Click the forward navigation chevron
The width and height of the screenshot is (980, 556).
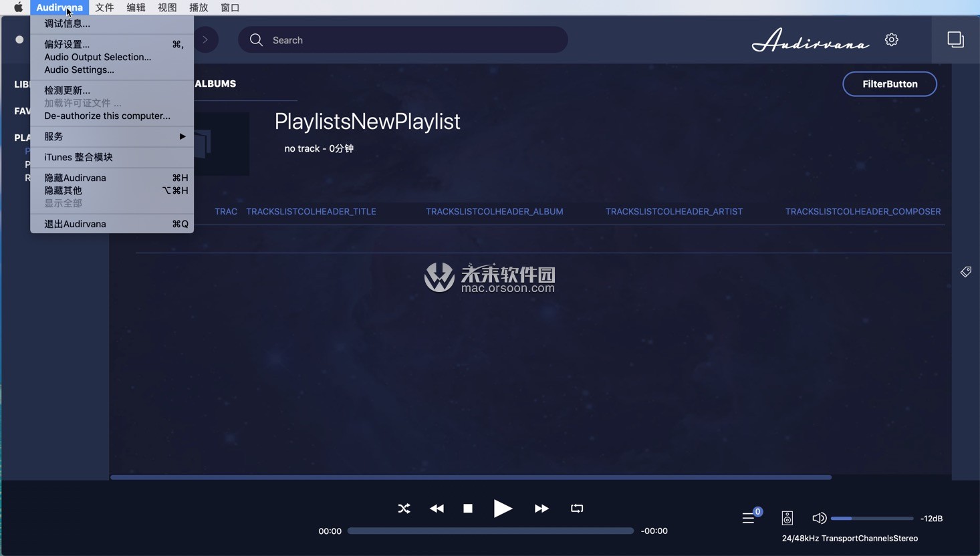[206, 40]
